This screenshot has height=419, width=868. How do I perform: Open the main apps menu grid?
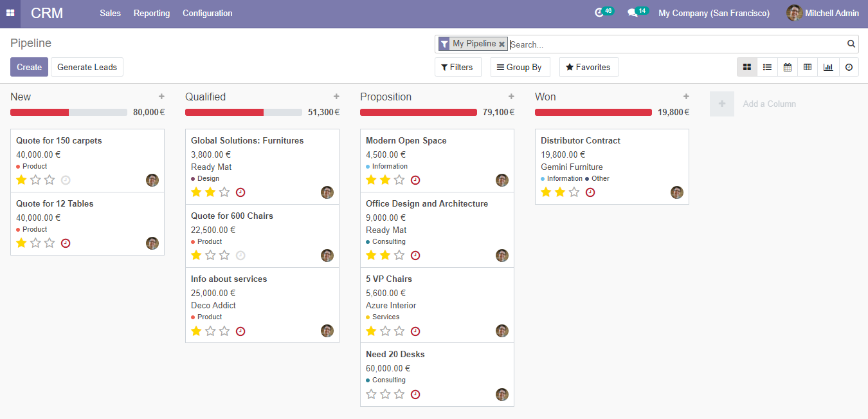(x=10, y=13)
